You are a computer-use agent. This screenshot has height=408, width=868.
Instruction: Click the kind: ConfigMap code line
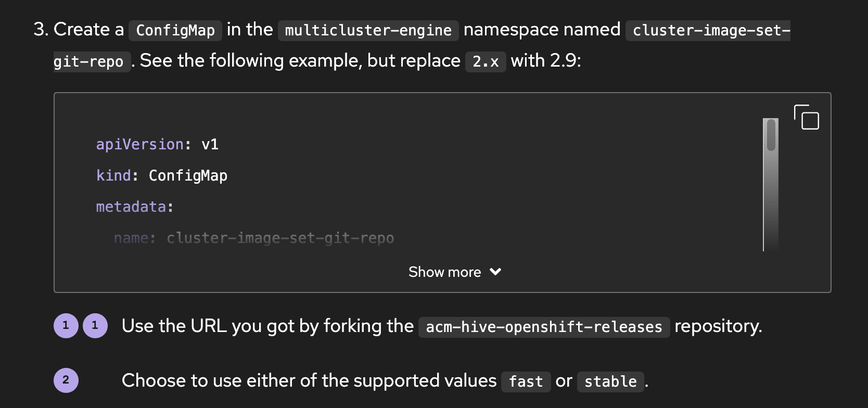[x=162, y=175]
